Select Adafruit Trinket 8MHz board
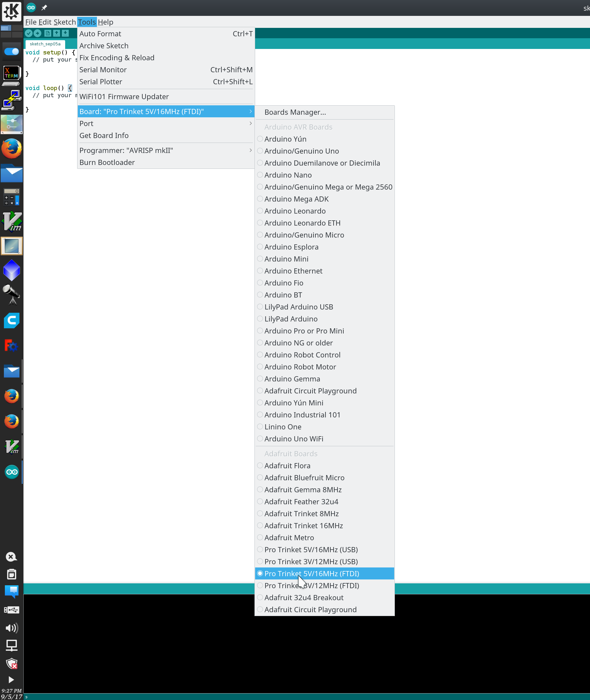The height and width of the screenshot is (700, 590). (324, 514)
